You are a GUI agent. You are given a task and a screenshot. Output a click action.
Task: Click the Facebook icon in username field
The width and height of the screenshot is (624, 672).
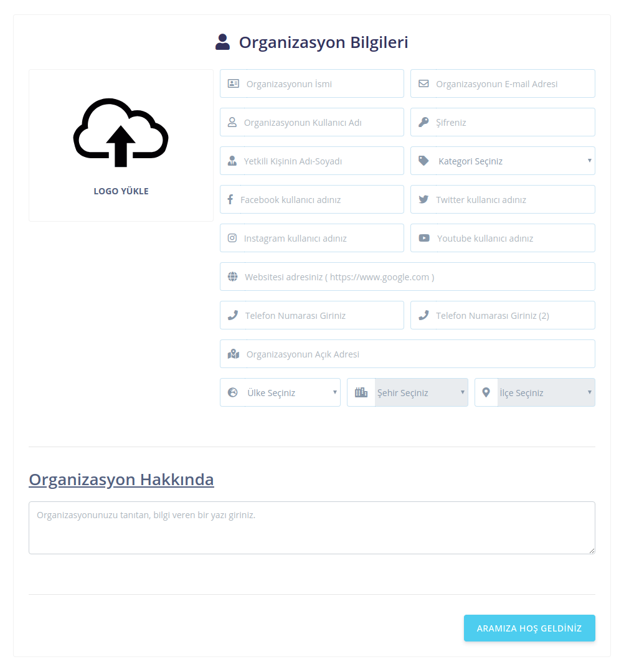pyautogui.click(x=230, y=200)
